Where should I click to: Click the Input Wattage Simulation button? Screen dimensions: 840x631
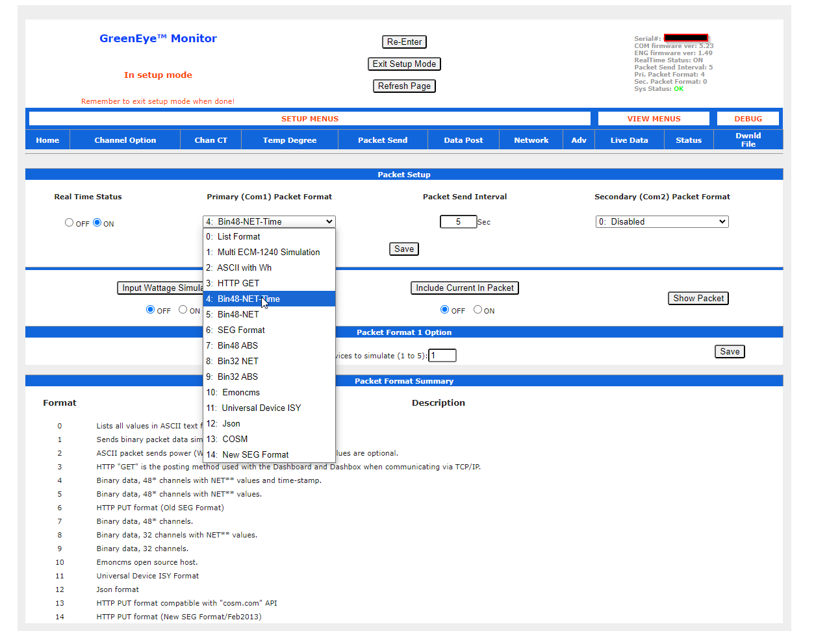[x=160, y=288]
